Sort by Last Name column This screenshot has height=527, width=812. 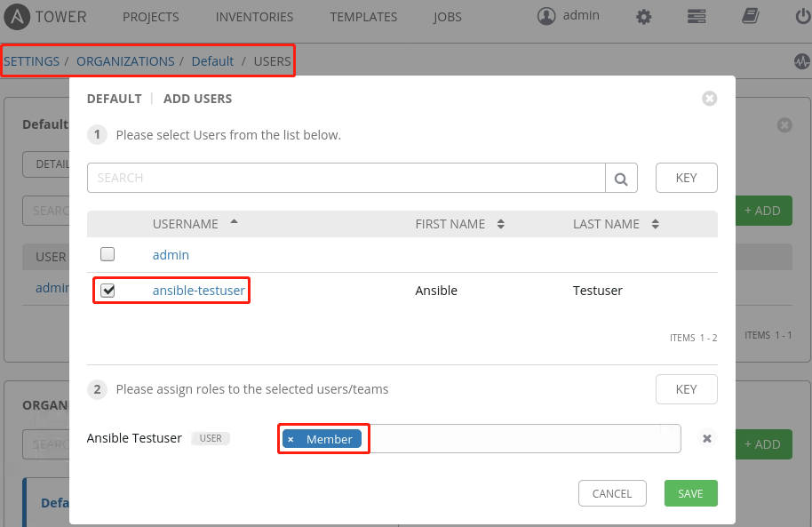click(x=606, y=224)
